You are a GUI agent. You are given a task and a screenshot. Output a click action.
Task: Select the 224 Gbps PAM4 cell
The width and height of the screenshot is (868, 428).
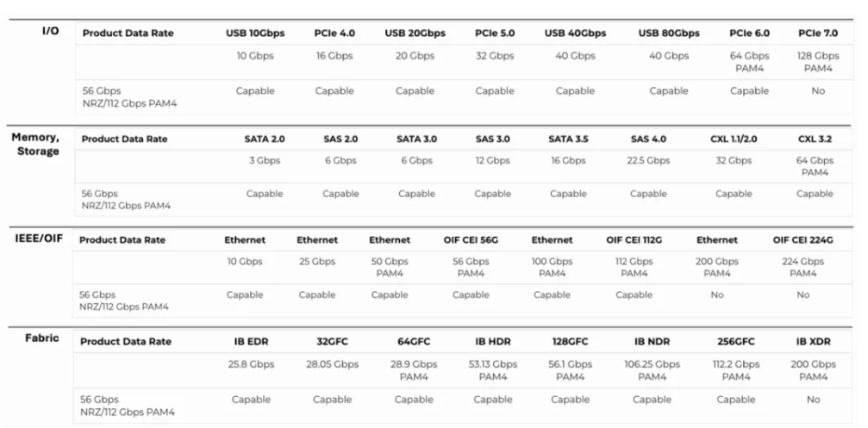[x=802, y=268]
